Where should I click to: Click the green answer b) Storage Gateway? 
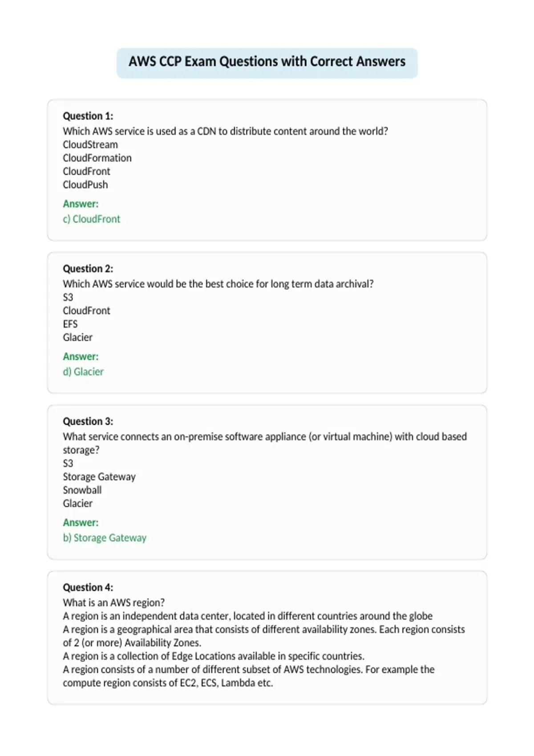coord(105,538)
